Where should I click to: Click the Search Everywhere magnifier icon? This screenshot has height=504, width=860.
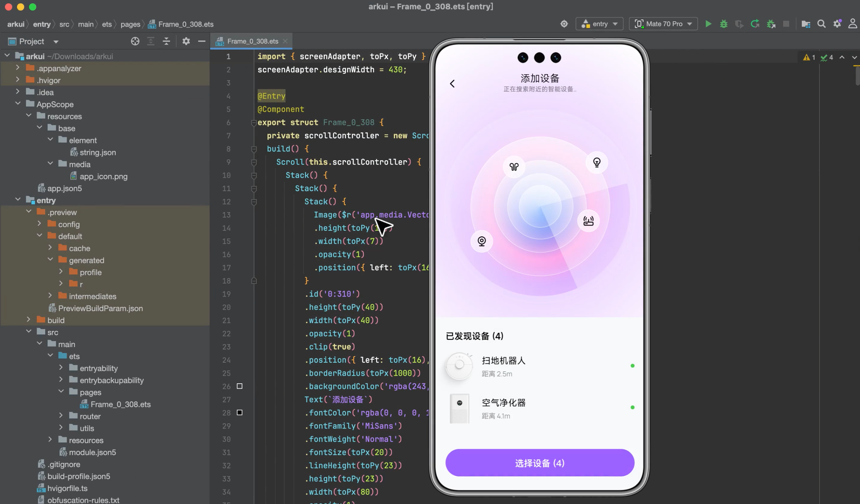[821, 24]
